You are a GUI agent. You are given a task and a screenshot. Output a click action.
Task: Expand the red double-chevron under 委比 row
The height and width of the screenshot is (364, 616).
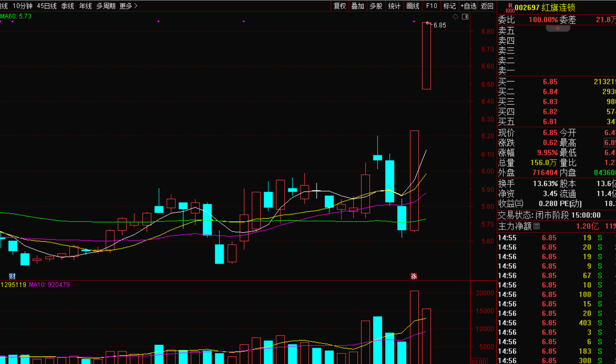coord(558,28)
